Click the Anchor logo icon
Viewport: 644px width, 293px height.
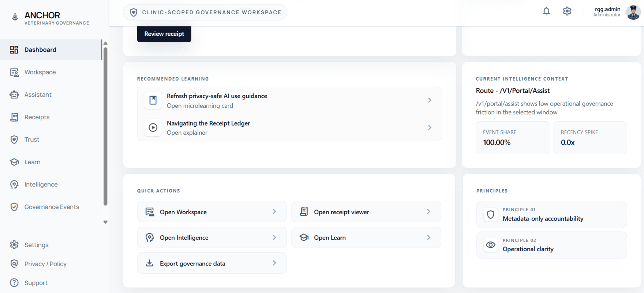[x=15, y=17]
